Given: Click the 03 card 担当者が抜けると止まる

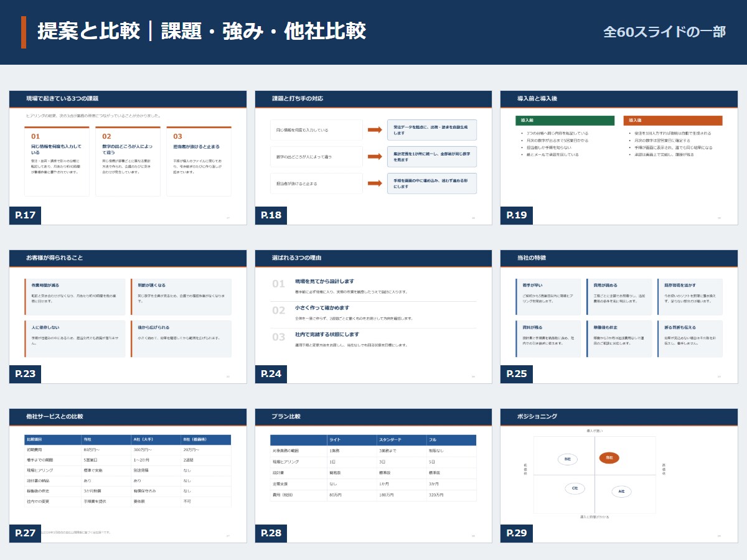Looking at the screenshot, I should point(199,161).
